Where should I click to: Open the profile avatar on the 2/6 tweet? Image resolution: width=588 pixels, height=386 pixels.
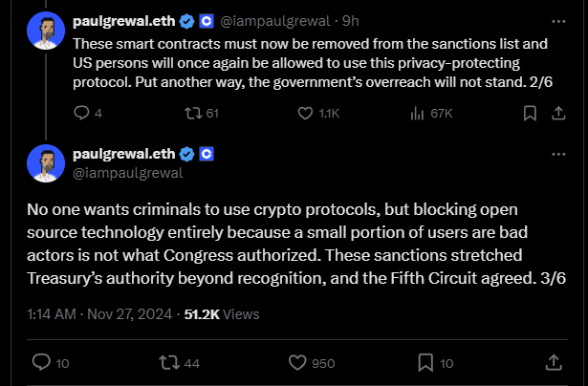click(46, 31)
